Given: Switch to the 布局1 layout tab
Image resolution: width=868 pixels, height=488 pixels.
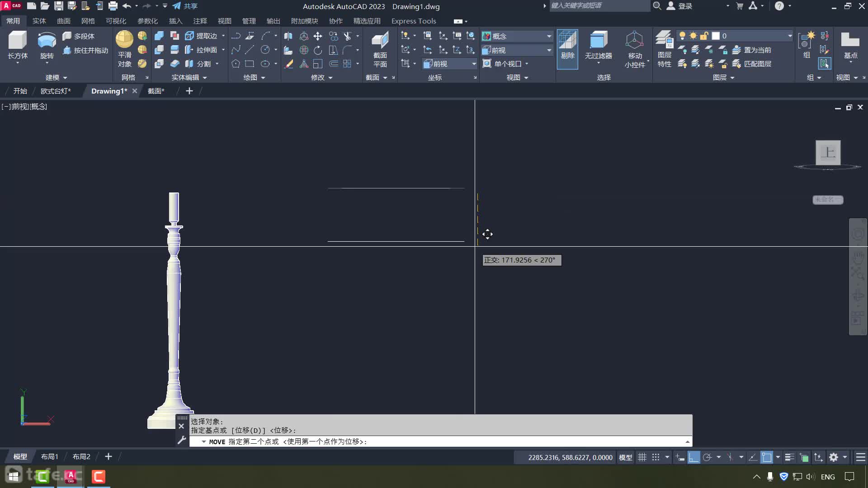Looking at the screenshot, I should (49, 456).
